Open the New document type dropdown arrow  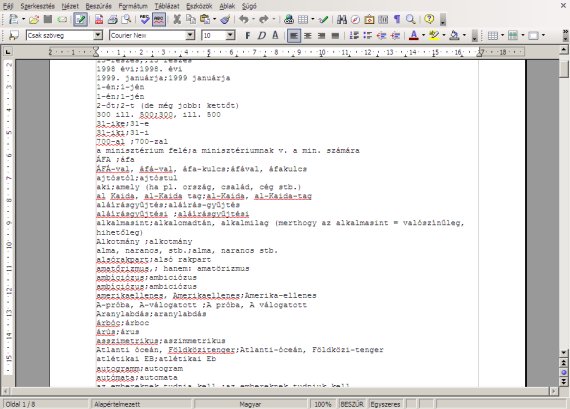coord(23,19)
